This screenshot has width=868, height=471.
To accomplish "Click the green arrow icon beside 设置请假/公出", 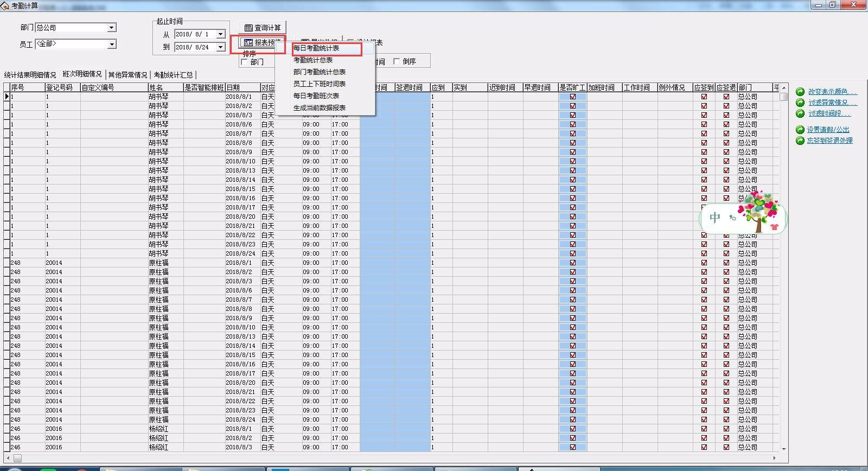I will [x=800, y=130].
